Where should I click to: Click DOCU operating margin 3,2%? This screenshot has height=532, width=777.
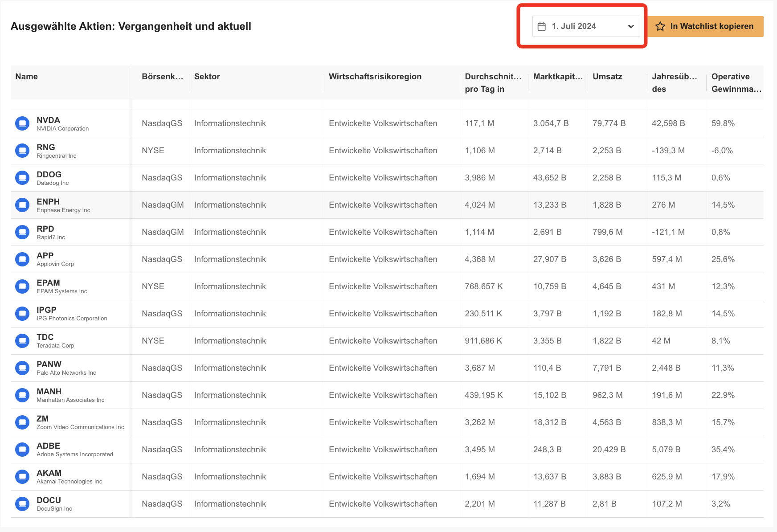point(721,504)
